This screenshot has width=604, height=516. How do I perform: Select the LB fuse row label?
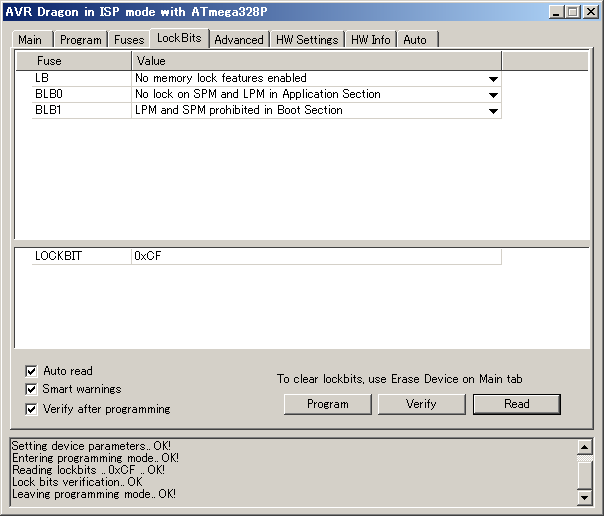coord(42,78)
